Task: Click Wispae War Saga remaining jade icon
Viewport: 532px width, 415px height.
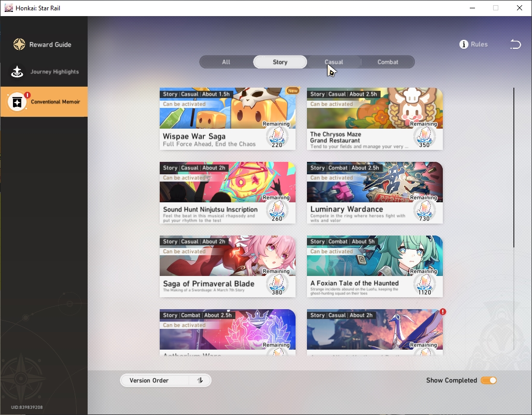Action: 277,136
